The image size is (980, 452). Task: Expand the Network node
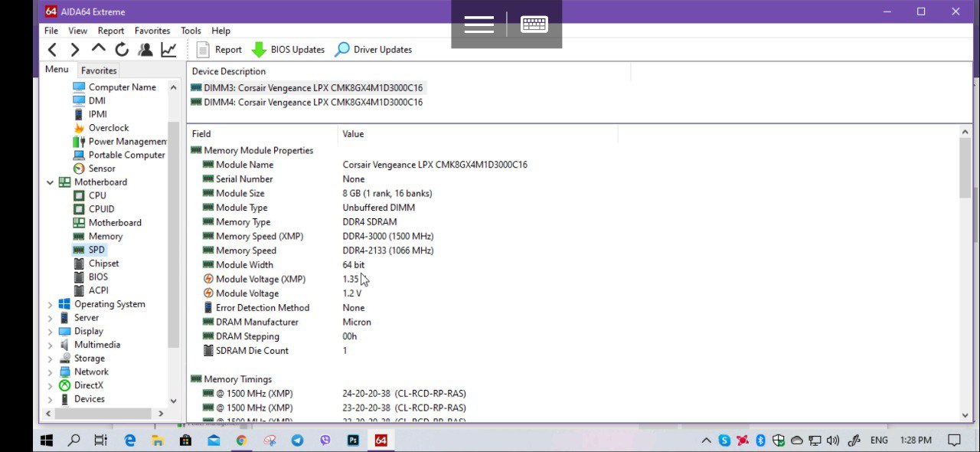[51, 372]
